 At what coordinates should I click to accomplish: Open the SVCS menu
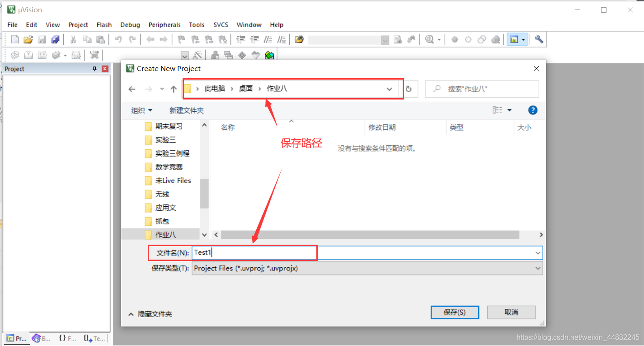(221, 25)
